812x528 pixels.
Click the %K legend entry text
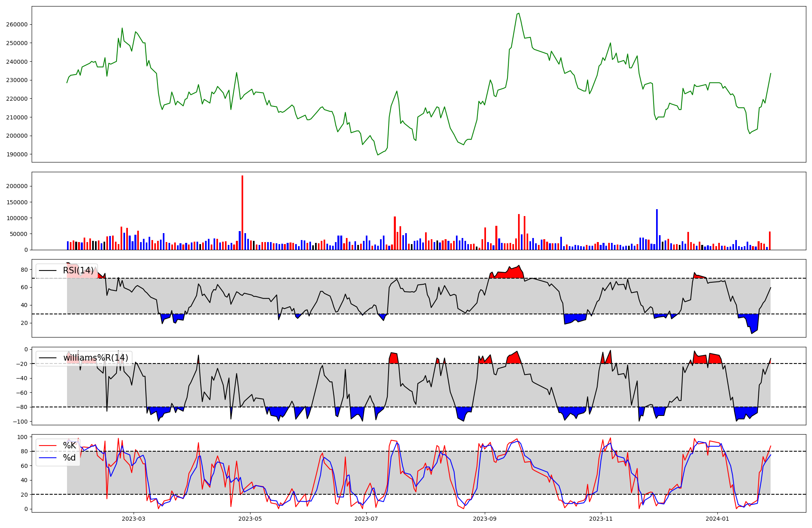pos(69,446)
